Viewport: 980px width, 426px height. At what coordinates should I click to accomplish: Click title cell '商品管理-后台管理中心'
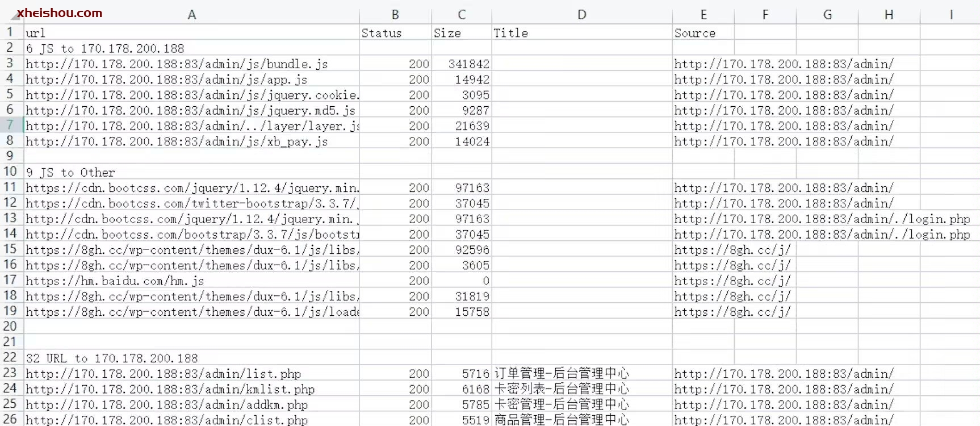(x=582, y=420)
